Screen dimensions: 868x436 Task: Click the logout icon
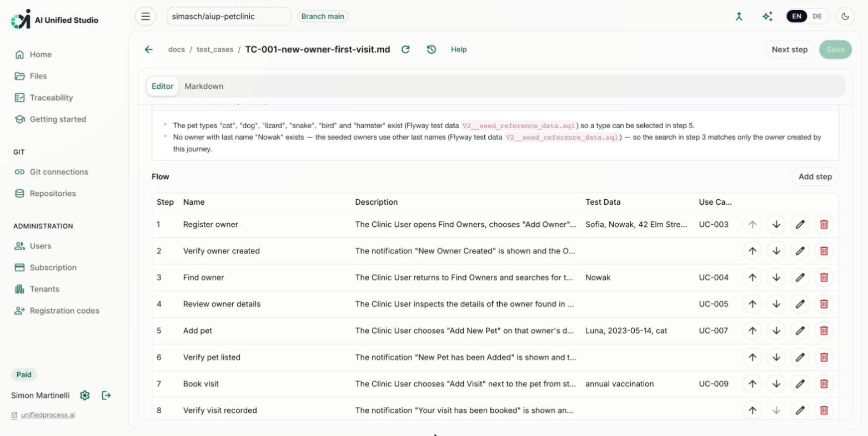106,396
